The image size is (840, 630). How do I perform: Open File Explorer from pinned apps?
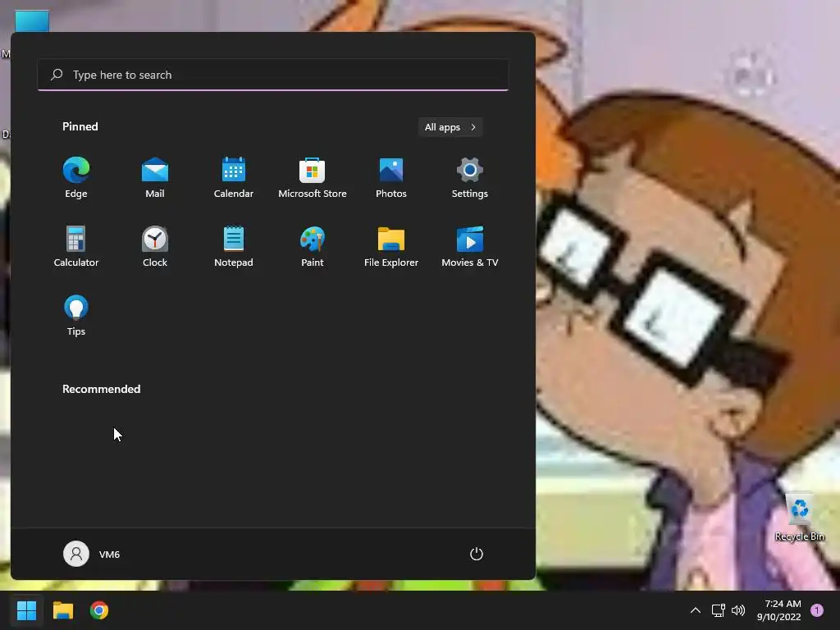pos(391,246)
